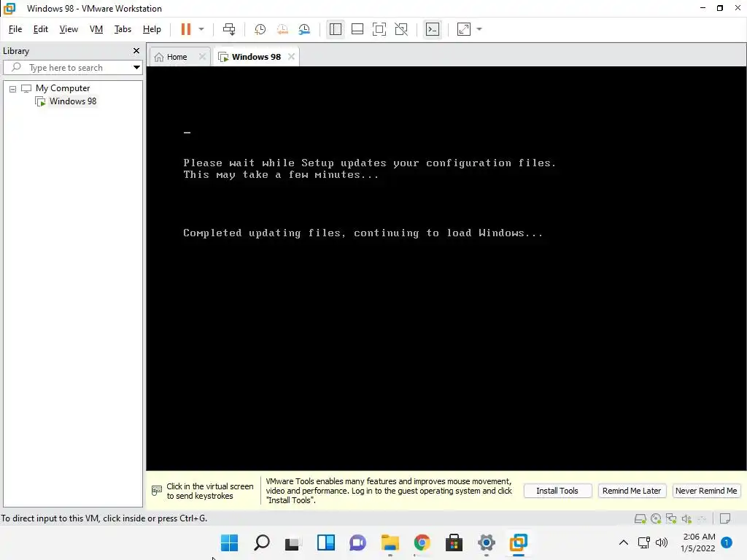Open the VM menu
The image size is (747, 560).
96,29
